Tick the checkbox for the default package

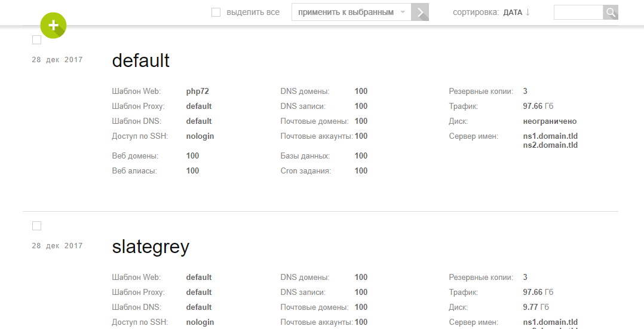pyautogui.click(x=36, y=40)
